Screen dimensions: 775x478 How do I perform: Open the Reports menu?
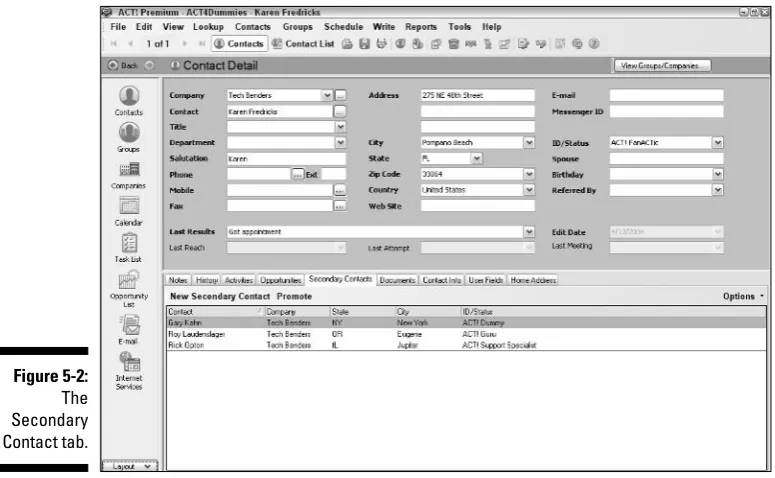click(421, 27)
